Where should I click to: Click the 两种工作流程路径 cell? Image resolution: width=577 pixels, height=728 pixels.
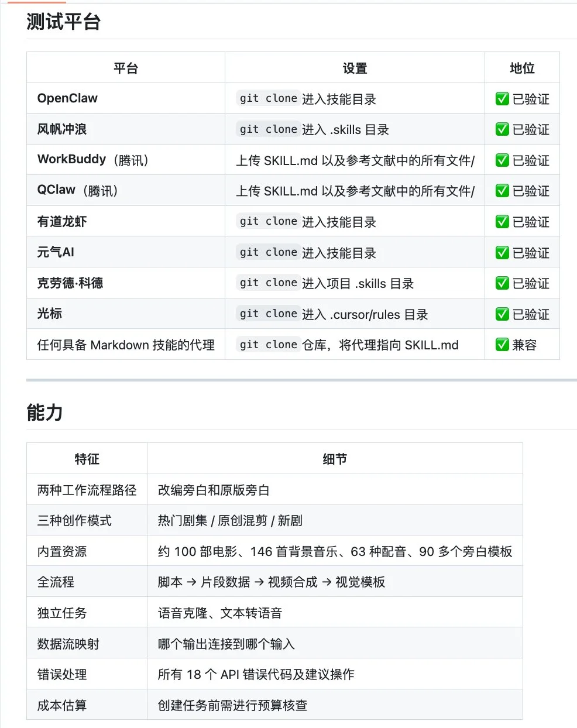tap(87, 489)
